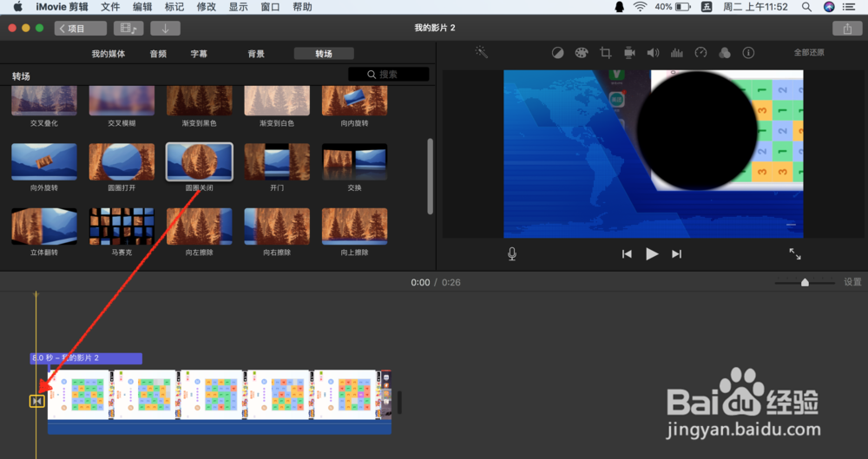Image resolution: width=868 pixels, height=459 pixels.
Task: Select the 交叉模糊 transition thumbnail
Action: coord(122,101)
